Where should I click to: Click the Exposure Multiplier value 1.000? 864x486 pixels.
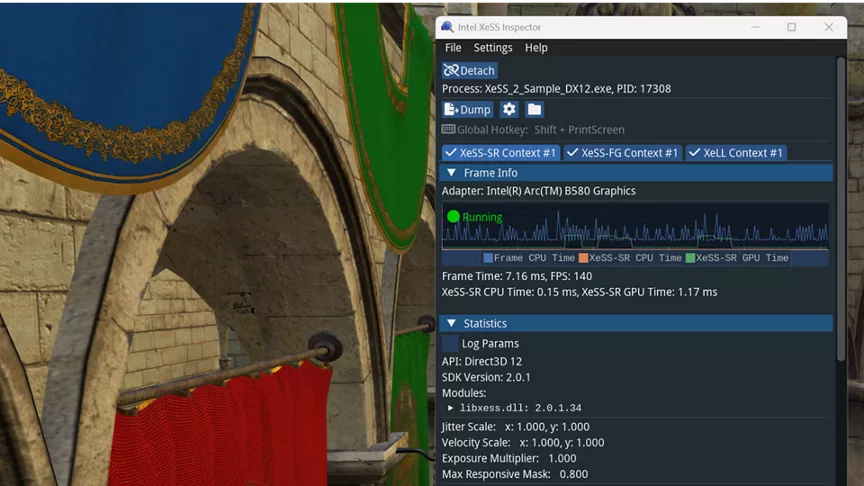[x=562, y=458]
